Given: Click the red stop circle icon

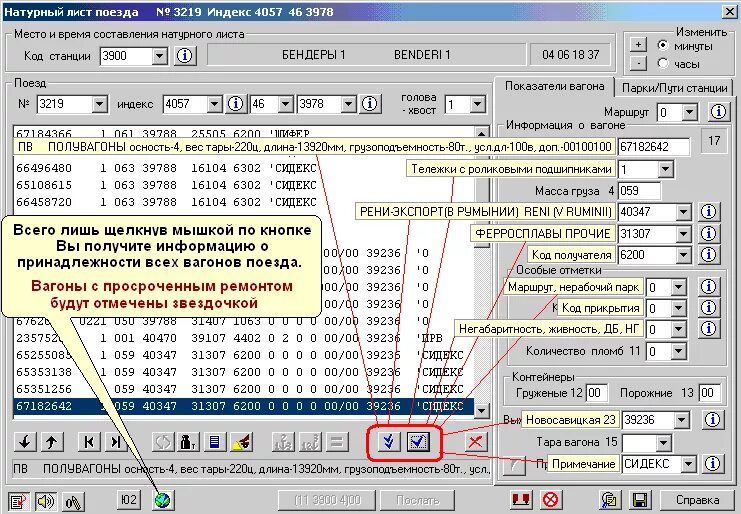Looking at the screenshot, I should coord(550,500).
